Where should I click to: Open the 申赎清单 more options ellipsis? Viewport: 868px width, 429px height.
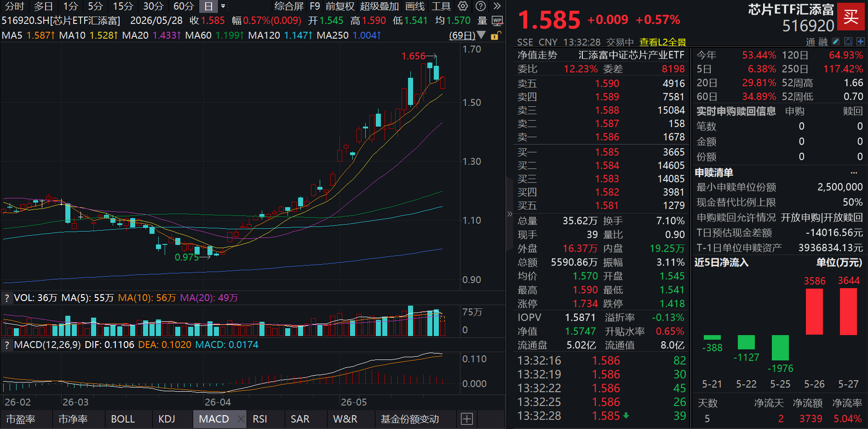854,173
